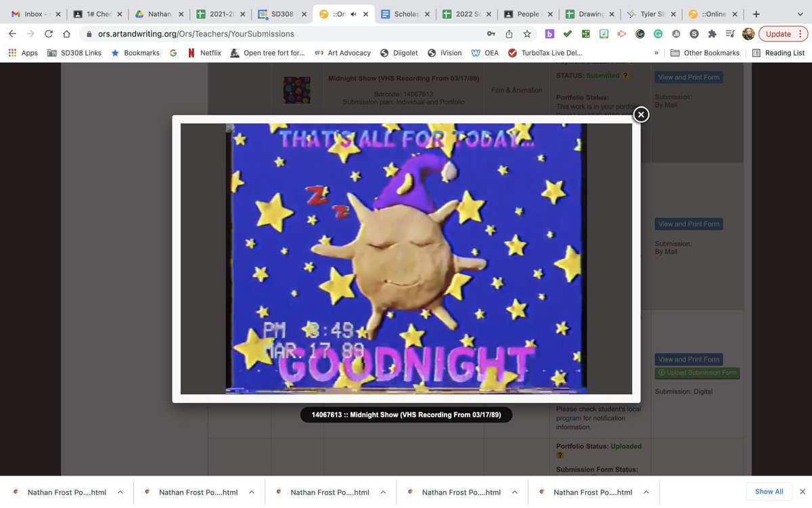Open the round 'S' extension
This screenshot has height=508, width=812.
[694, 34]
